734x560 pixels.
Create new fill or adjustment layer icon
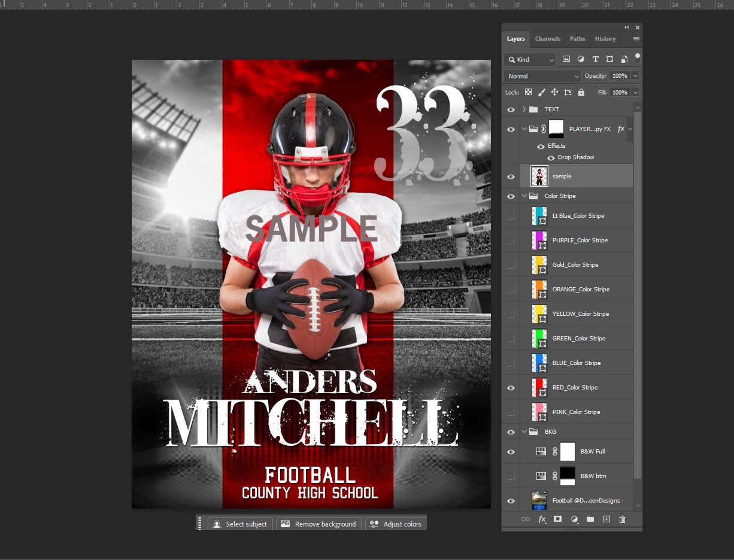pyautogui.click(x=574, y=519)
